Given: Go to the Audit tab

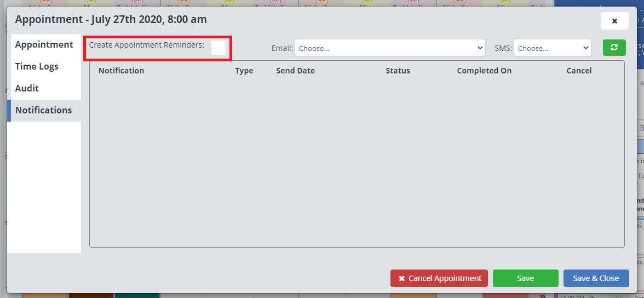Looking at the screenshot, I should click(x=27, y=88).
